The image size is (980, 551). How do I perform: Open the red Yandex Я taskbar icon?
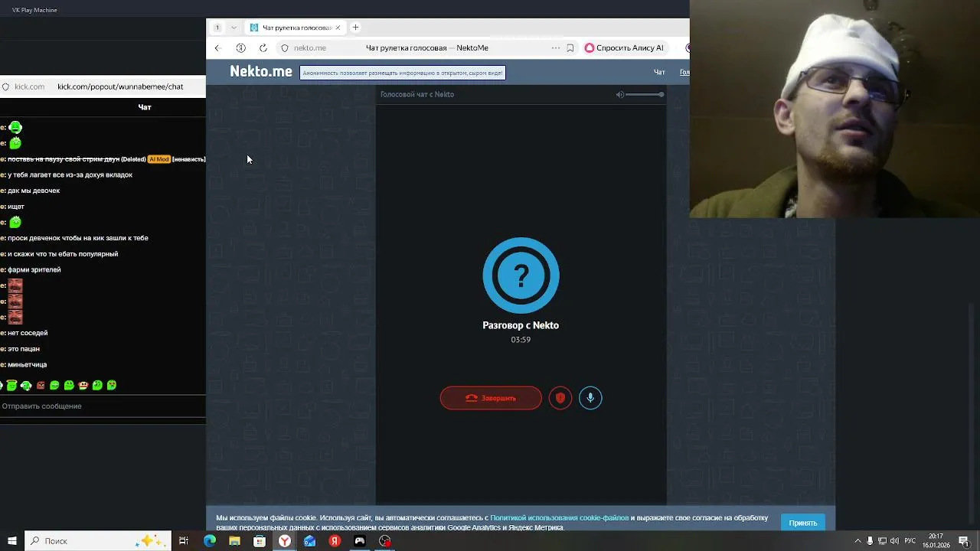pos(335,541)
